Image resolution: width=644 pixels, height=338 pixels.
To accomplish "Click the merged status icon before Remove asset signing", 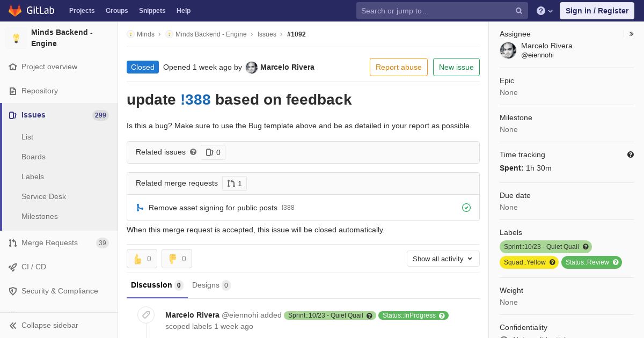I will point(140,208).
